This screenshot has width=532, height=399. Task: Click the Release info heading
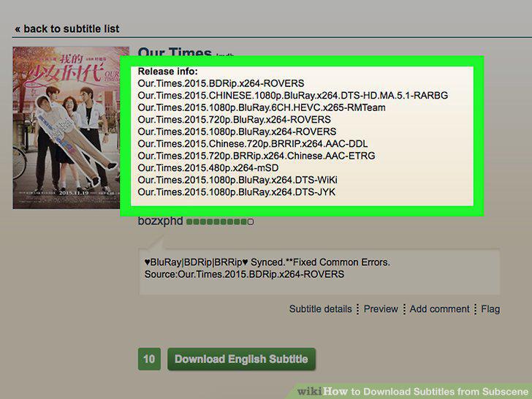pyautogui.click(x=167, y=72)
